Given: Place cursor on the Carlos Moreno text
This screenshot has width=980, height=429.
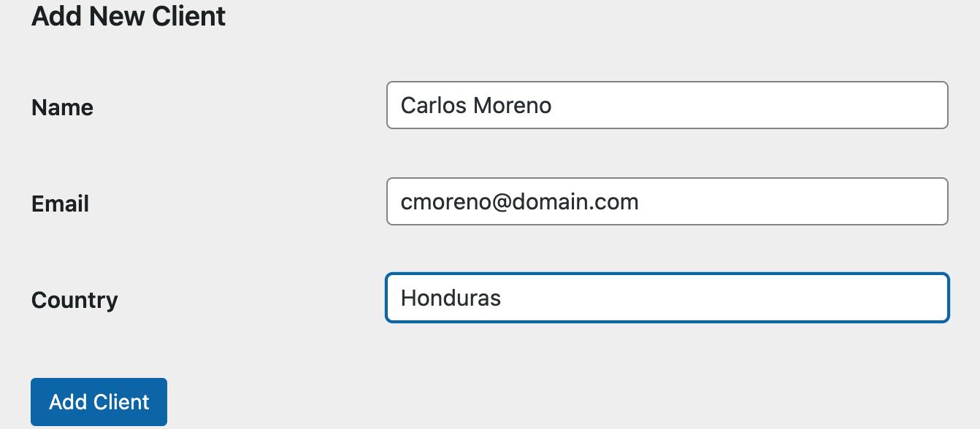Looking at the screenshot, I should click(475, 105).
